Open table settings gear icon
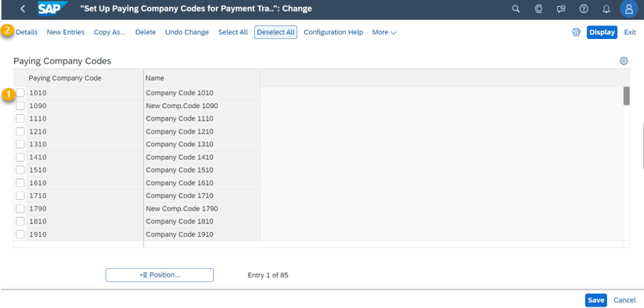 click(624, 61)
